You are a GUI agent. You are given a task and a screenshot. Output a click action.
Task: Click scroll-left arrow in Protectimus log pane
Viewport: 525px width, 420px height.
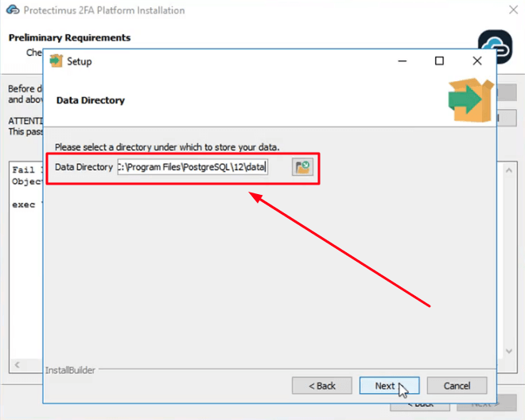17,364
